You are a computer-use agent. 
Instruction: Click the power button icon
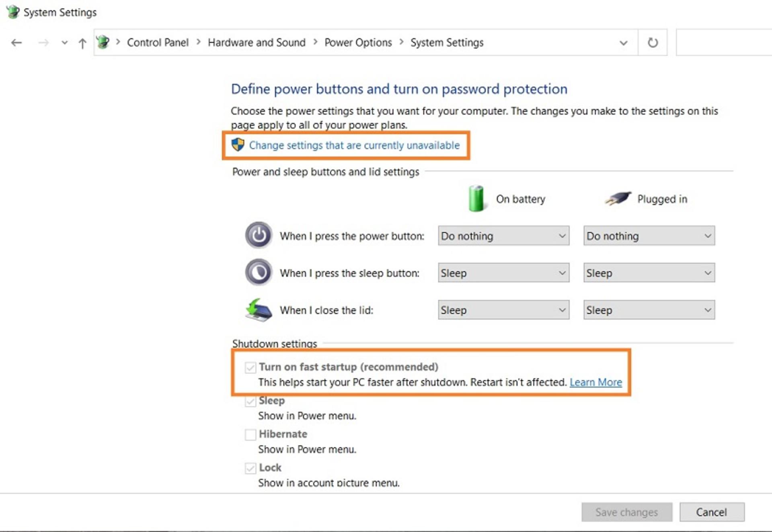[259, 235]
